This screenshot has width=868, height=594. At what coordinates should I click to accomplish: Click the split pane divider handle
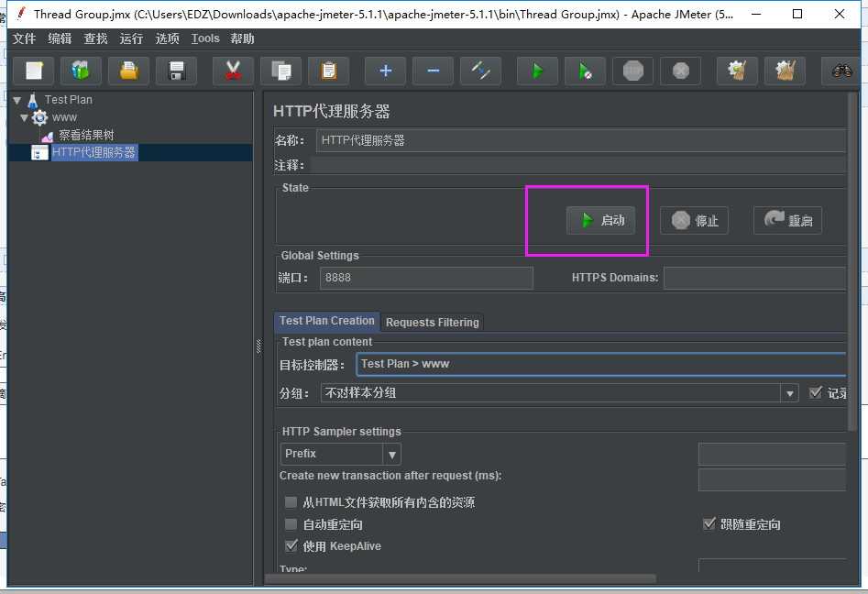(258, 346)
